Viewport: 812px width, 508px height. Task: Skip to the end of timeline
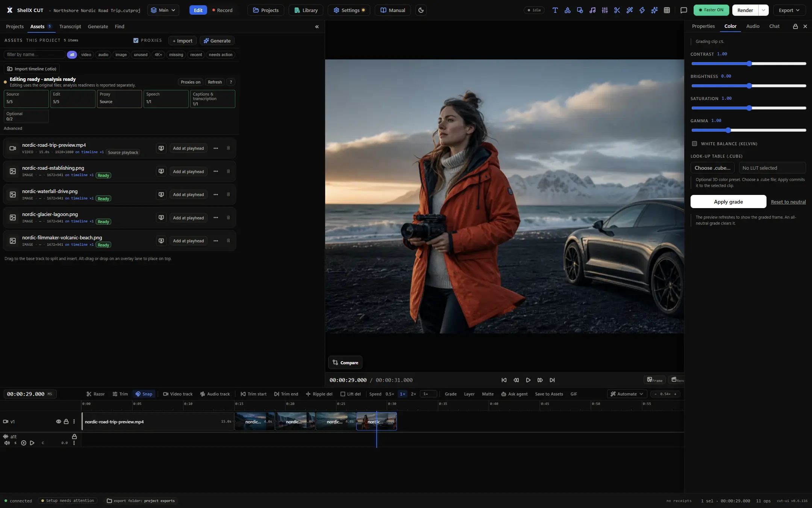coord(552,380)
